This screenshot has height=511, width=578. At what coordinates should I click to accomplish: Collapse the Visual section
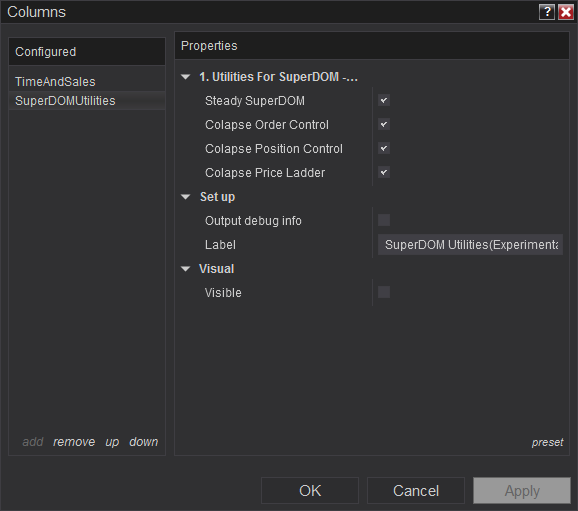(x=185, y=269)
